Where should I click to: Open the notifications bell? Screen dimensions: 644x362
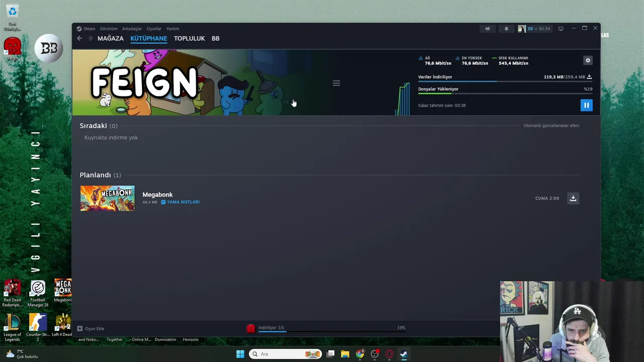click(x=506, y=29)
